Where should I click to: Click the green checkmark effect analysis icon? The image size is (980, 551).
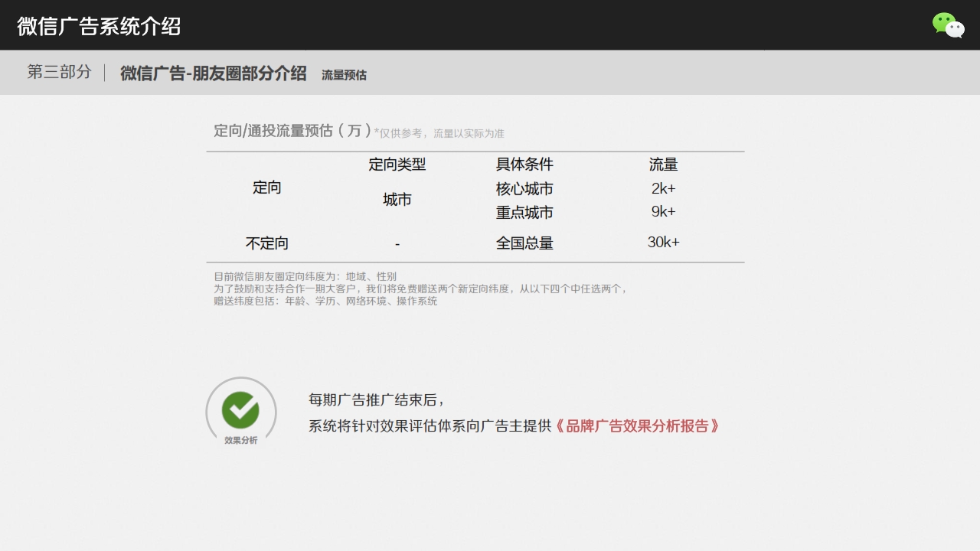240,410
